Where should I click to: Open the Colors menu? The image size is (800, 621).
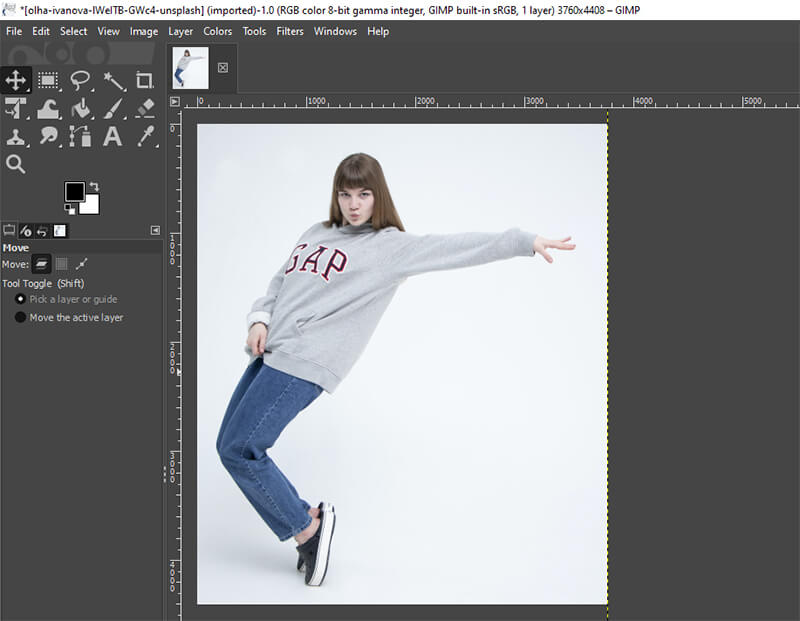(218, 31)
